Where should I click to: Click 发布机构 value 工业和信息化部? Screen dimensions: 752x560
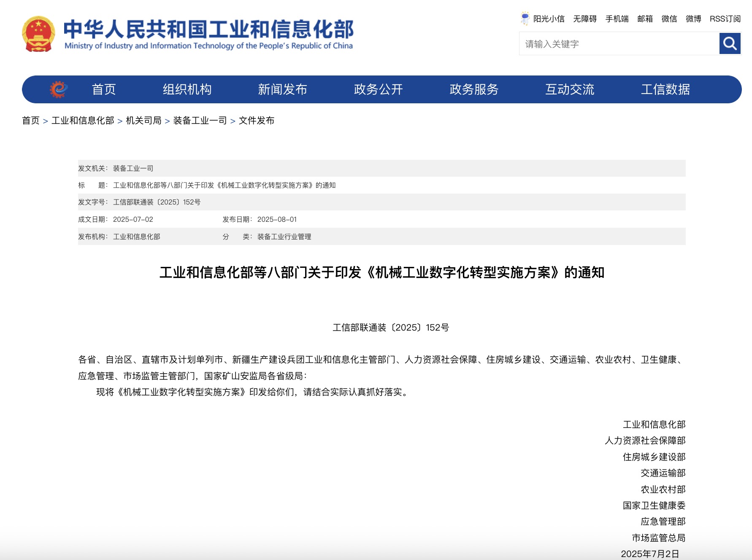tap(137, 237)
